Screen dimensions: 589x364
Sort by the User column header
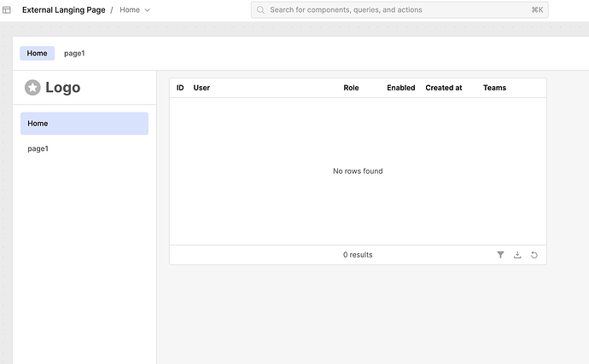coord(201,88)
